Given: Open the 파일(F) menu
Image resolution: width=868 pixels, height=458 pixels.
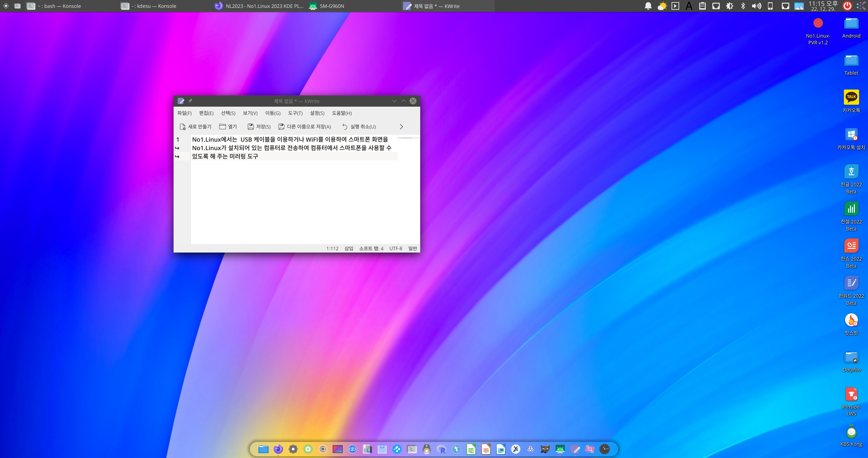Looking at the screenshot, I should point(184,113).
